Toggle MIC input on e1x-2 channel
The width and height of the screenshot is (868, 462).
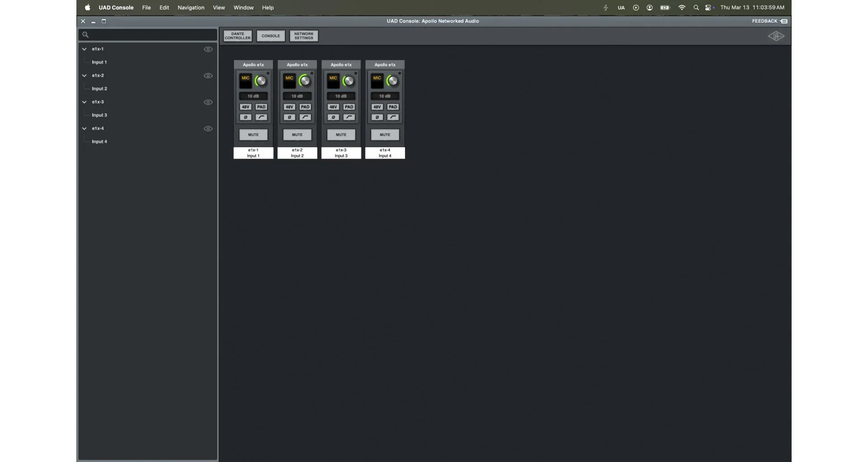click(x=289, y=81)
